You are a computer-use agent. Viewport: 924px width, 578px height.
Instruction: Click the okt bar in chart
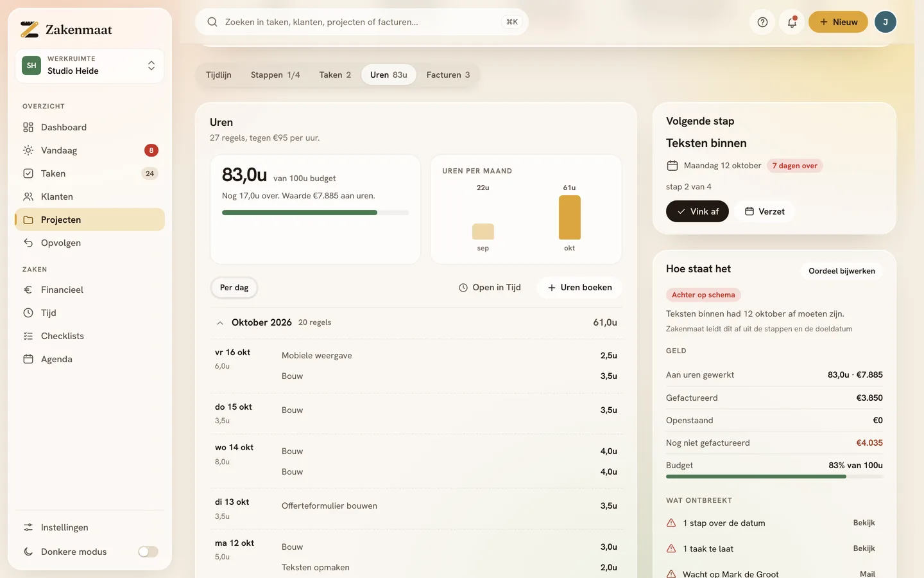(x=570, y=218)
